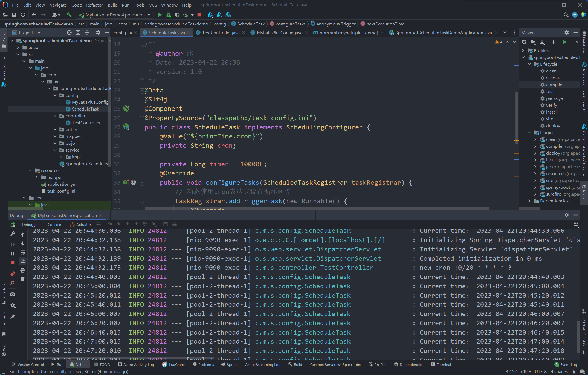Click editor horizontal scrollbar
Viewport: 588px width, 375px height.
click(x=317, y=208)
